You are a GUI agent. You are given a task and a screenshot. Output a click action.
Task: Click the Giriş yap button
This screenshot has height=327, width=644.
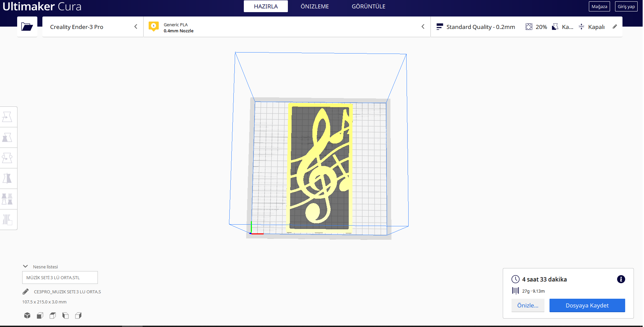tap(626, 6)
